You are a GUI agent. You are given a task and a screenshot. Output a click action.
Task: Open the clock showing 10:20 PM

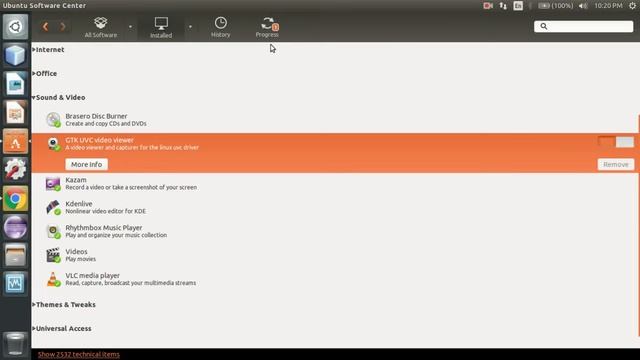608,6
